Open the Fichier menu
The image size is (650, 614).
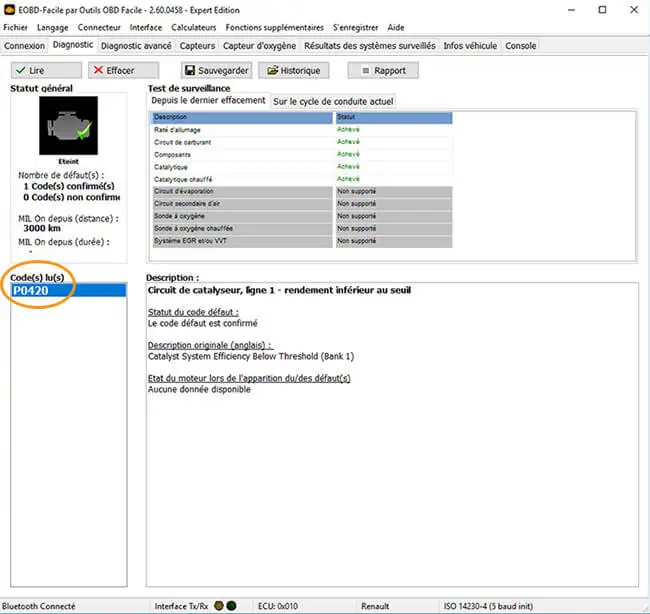[x=16, y=28]
